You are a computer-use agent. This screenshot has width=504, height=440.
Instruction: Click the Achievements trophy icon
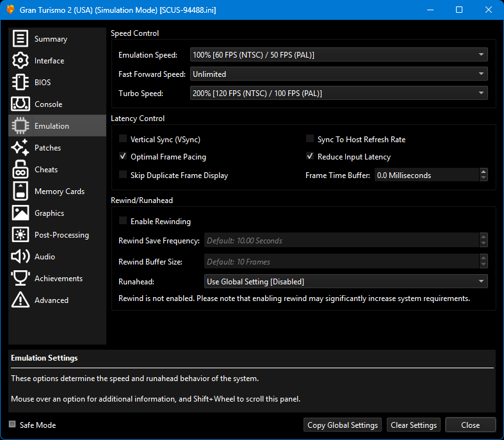click(20, 279)
